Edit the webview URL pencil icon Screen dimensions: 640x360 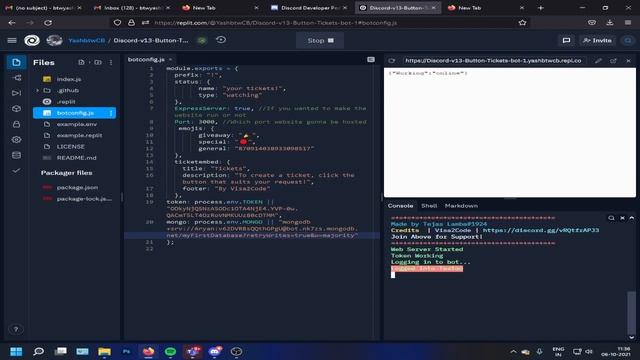click(x=598, y=60)
